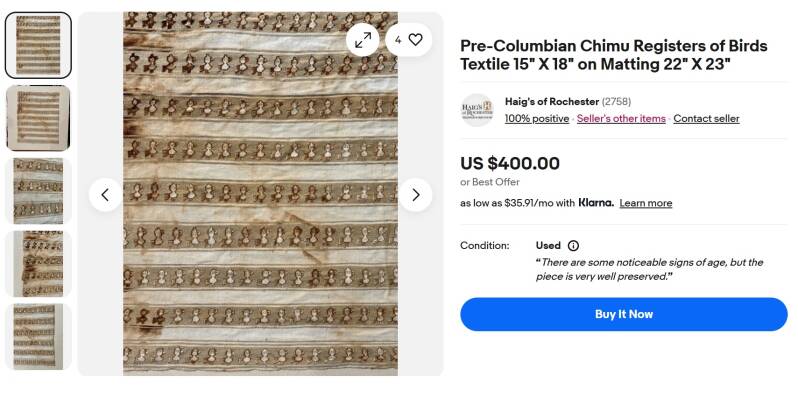This screenshot has width=798, height=405.
Task: Click Haig's of Rochester seller logo
Action: coord(477,110)
